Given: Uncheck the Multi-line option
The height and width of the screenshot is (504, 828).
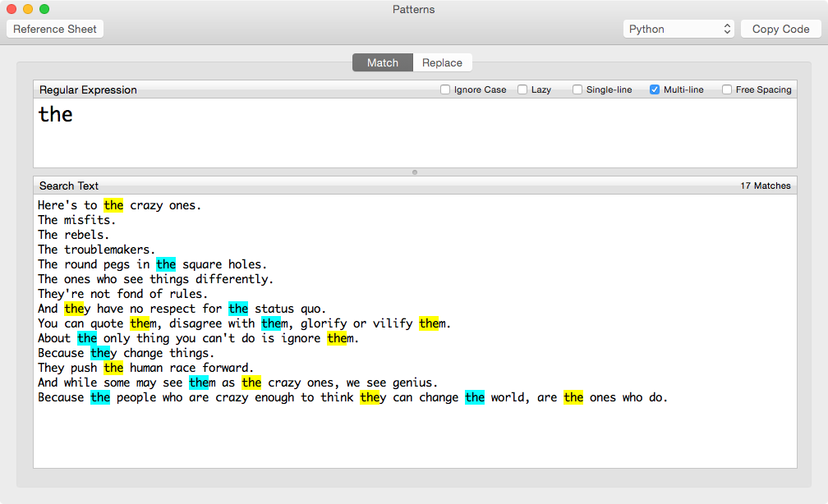Looking at the screenshot, I should [x=654, y=89].
